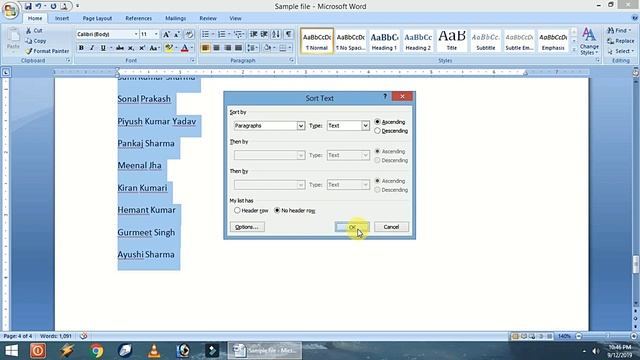This screenshot has width=640, height=360.
Task: Apply the Heading 1 style
Action: point(384,41)
